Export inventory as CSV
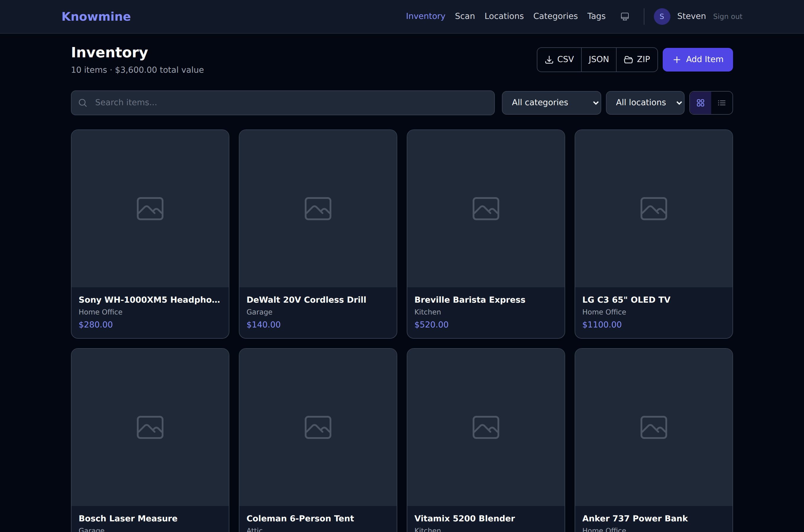The width and height of the screenshot is (804, 532). [559, 59]
